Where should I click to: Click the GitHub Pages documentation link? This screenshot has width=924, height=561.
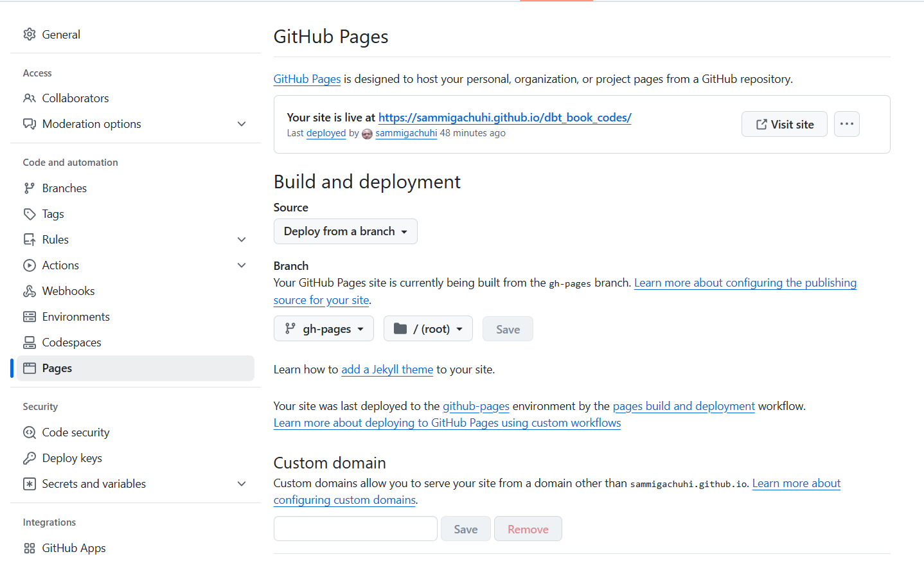307,79
